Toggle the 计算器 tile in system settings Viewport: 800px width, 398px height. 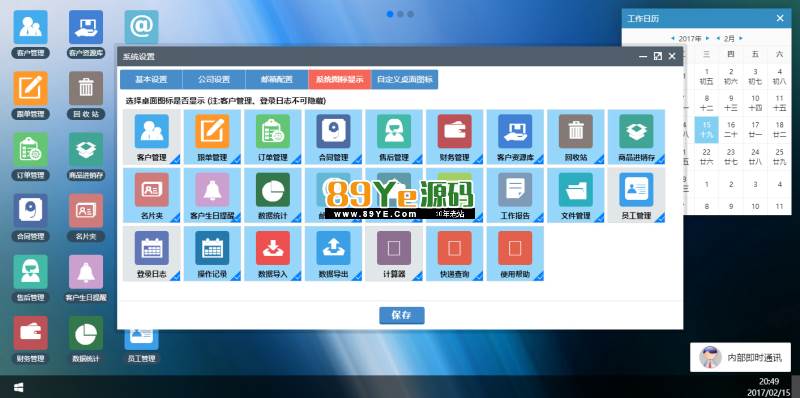click(x=394, y=254)
